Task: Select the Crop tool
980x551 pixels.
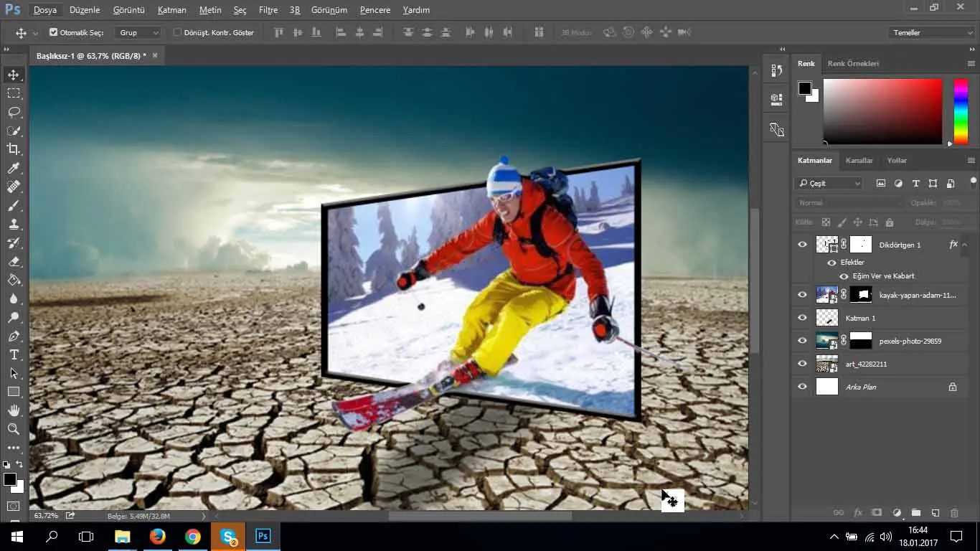Action: click(14, 149)
